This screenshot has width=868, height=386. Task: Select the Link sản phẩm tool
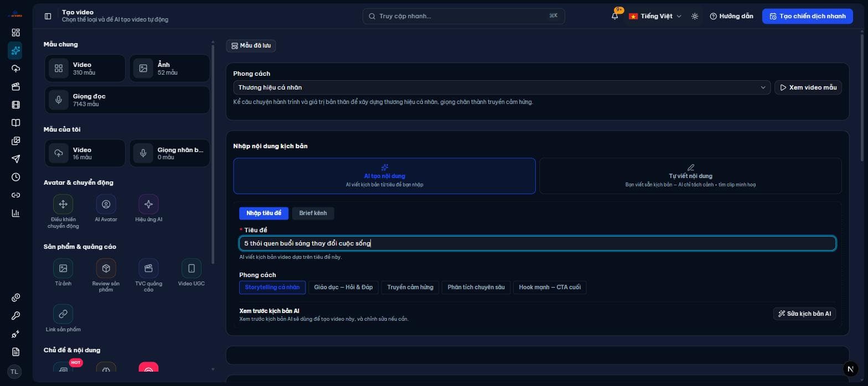pos(63,318)
